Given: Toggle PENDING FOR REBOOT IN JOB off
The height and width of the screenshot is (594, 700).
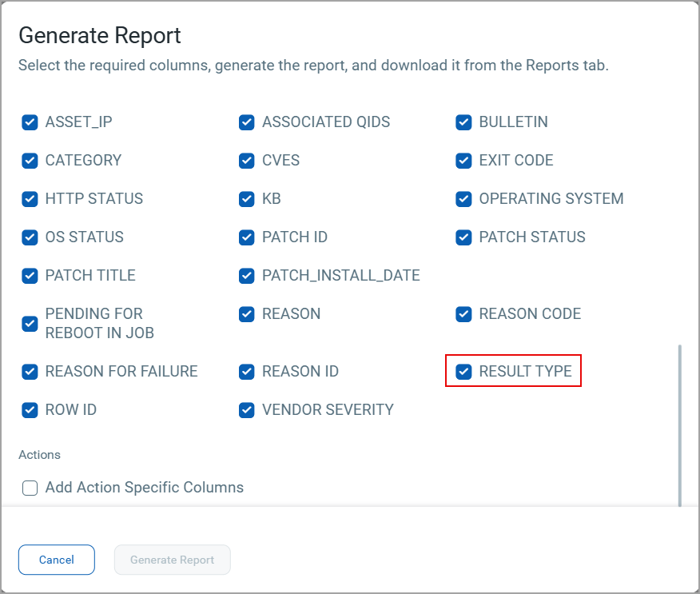Looking at the screenshot, I should point(30,324).
